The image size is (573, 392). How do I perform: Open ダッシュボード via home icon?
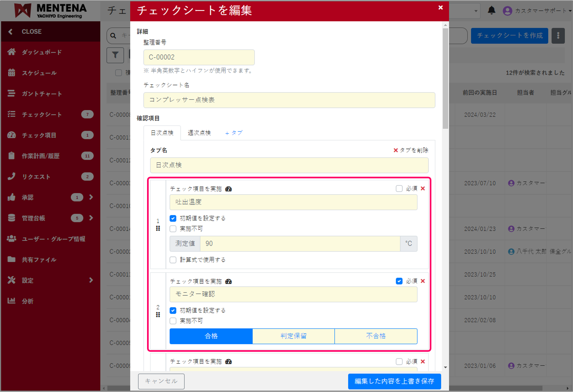coord(11,52)
